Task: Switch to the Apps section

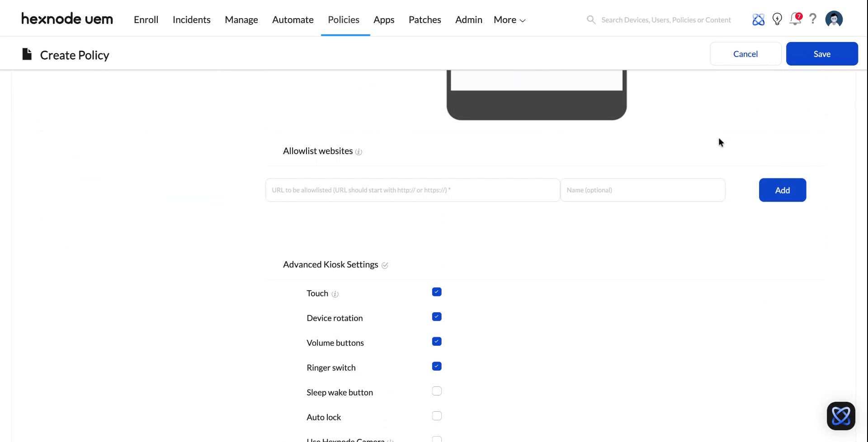Action: click(x=383, y=19)
